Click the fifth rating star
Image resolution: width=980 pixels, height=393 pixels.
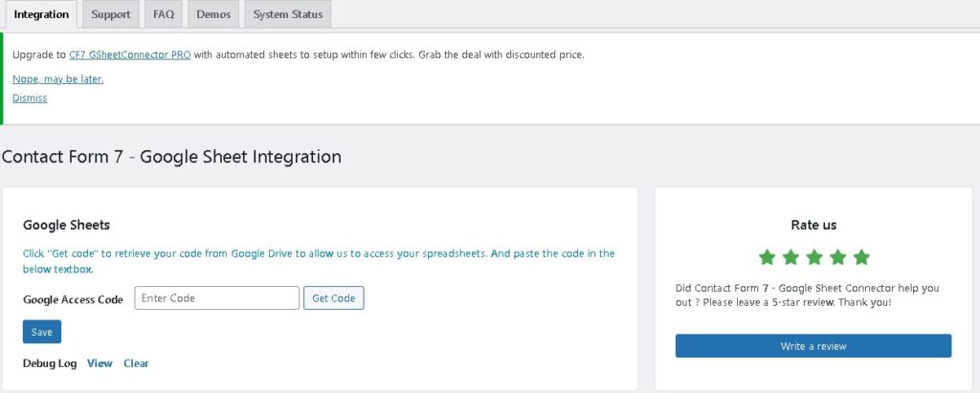point(861,257)
